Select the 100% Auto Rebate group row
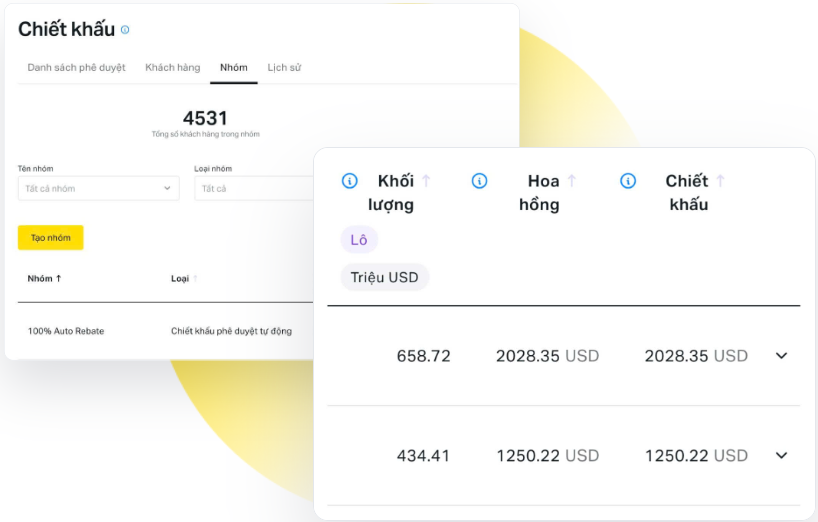The image size is (818, 522). click(66, 331)
